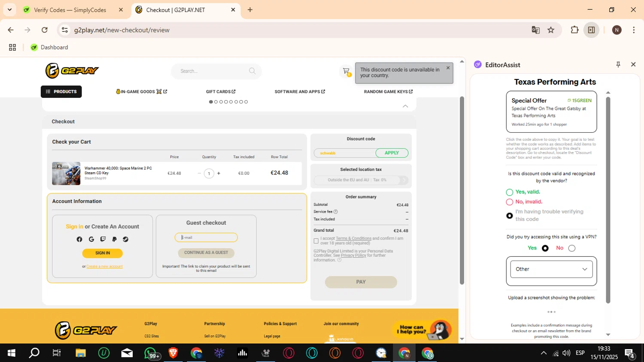Open the 'How can I help you?' chat
This screenshot has height=362, width=644.
(x=422, y=330)
